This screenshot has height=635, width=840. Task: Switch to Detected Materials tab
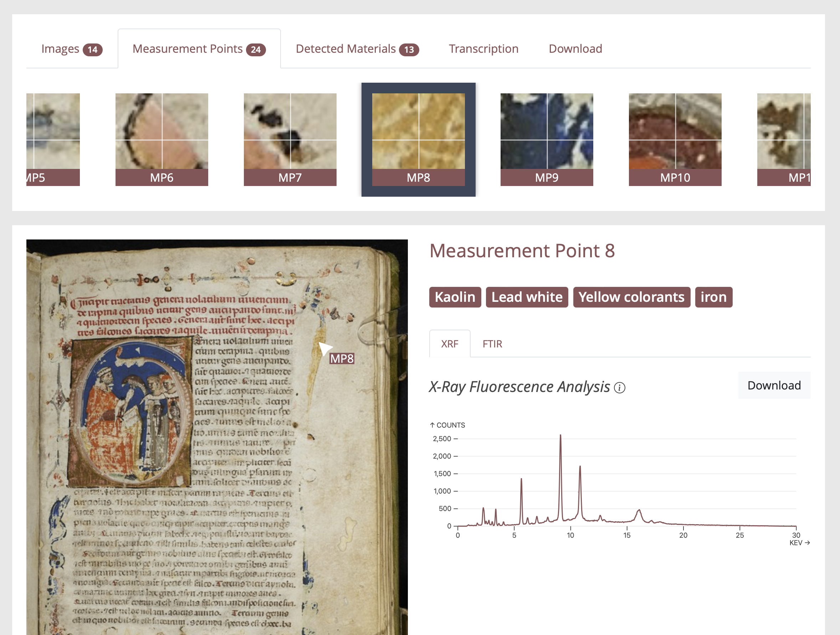click(357, 48)
